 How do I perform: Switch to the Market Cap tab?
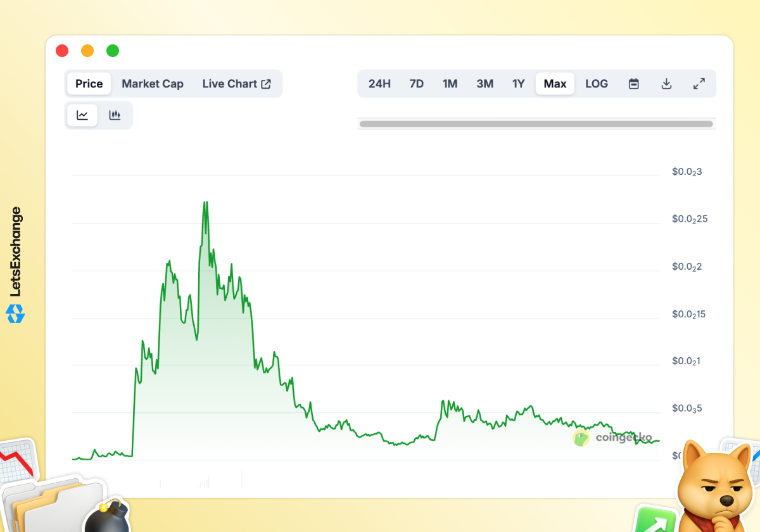(x=153, y=84)
